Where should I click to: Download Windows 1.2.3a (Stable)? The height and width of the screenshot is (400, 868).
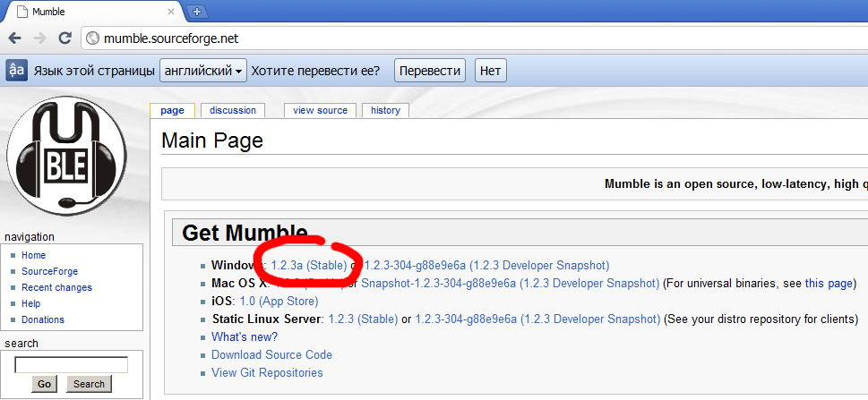(309, 265)
